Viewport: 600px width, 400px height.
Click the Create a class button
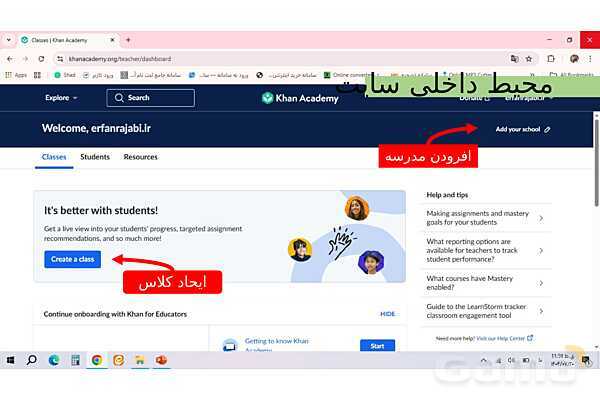click(x=73, y=259)
